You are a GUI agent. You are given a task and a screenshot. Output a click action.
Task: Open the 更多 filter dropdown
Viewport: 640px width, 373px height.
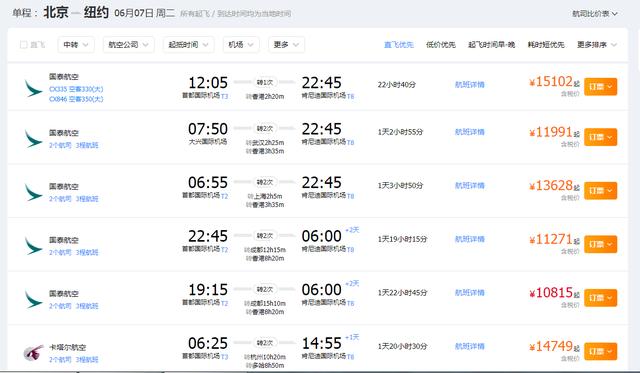286,44
